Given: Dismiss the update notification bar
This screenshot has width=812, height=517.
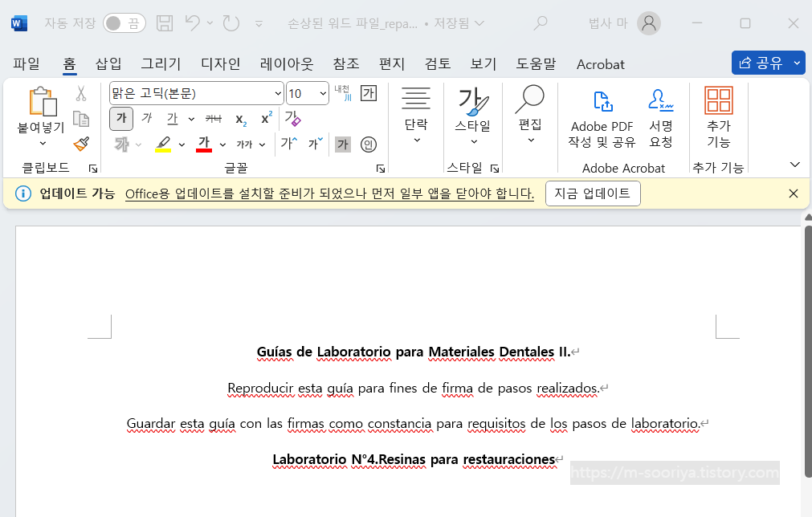Looking at the screenshot, I should coord(794,193).
